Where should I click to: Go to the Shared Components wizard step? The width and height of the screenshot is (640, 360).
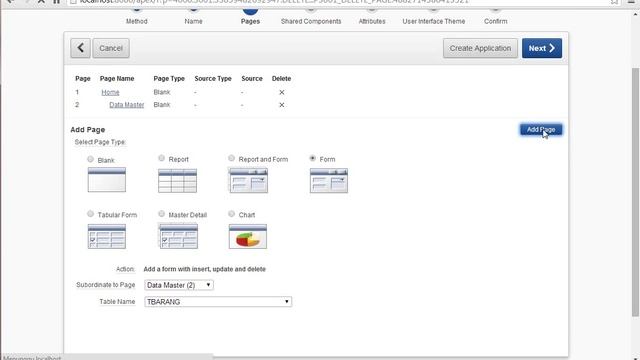point(311,21)
